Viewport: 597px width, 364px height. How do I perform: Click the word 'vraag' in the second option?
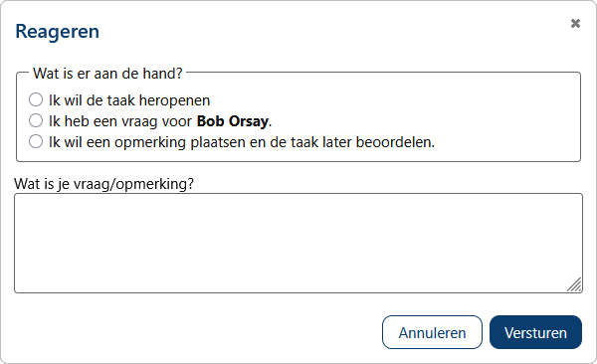point(138,122)
